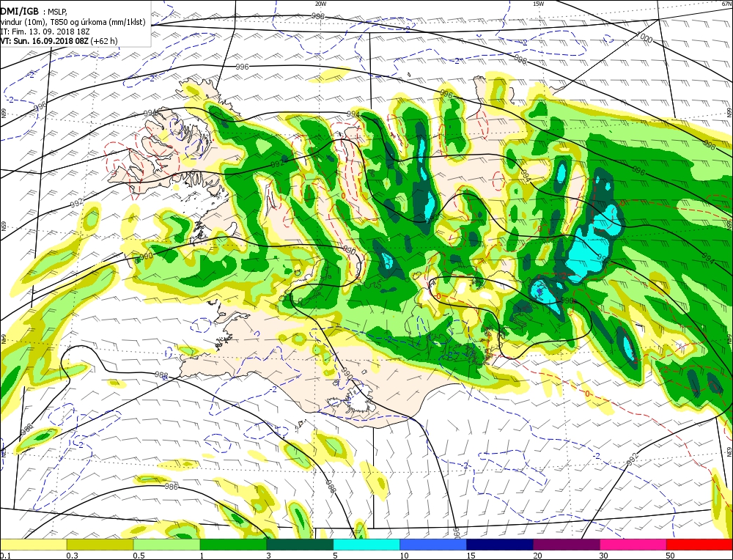The width and height of the screenshot is (733, 560).
Task: Select the dark green 3–5 legend swatch
Action: click(x=300, y=544)
